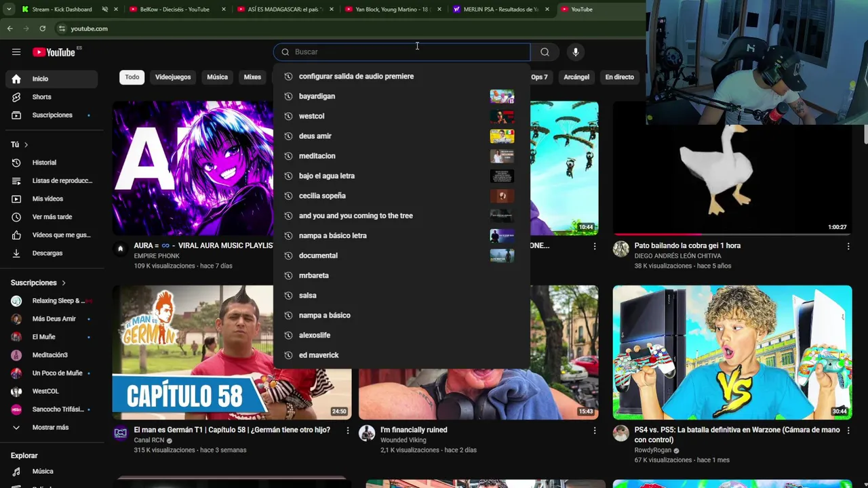Open PS4 vs. PS5 video thumbnail
This screenshot has height=488, width=868.
tap(732, 352)
